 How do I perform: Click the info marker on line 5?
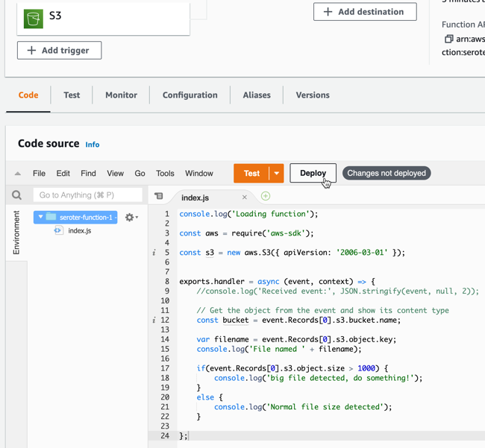click(x=154, y=253)
